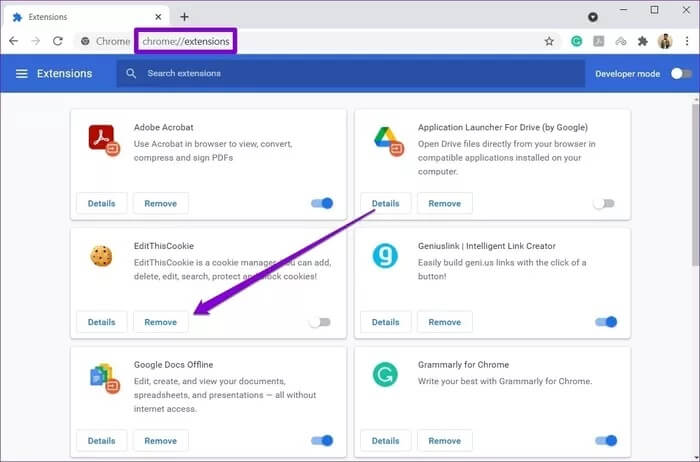This screenshot has height=462, width=700.
Task: Click the dark round dropdown icon on tab strip
Action: point(592,17)
